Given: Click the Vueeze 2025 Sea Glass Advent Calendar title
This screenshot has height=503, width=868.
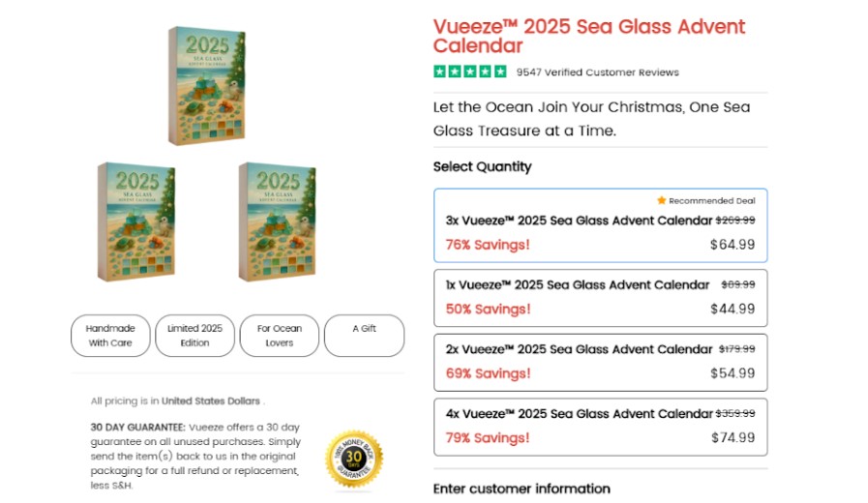Looking at the screenshot, I should pos(589,36).
